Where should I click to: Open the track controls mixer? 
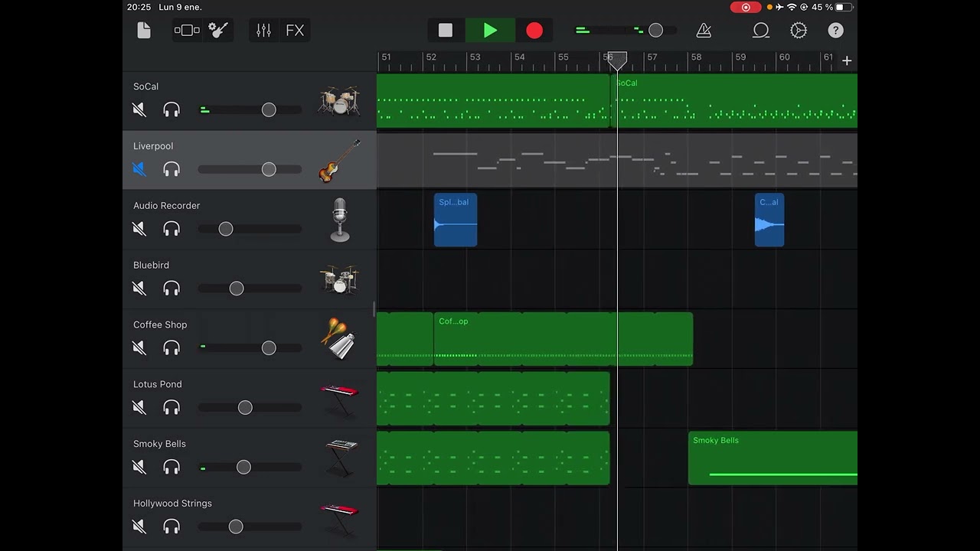click(x=263, y=31)
